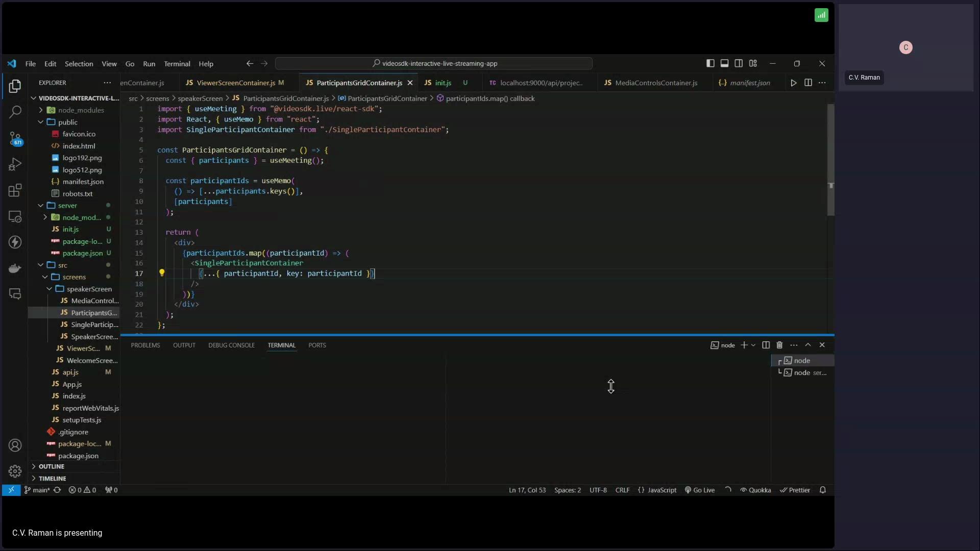Click the editor vertical scrollbar
980x551 pixels.
(x=830, y=160)
